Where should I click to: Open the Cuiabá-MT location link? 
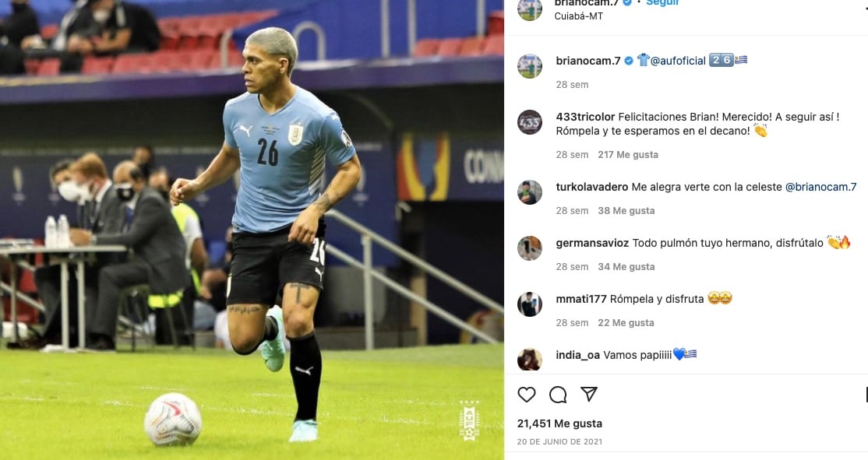[578, 16]
